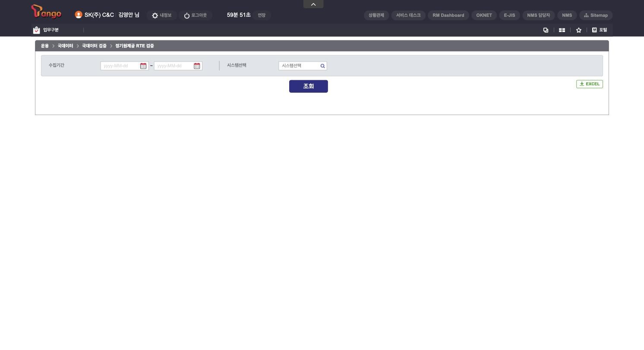The width and height of the screenshot is (644, 350).
Task: Click the 수집기간 label
Action: 57,65
